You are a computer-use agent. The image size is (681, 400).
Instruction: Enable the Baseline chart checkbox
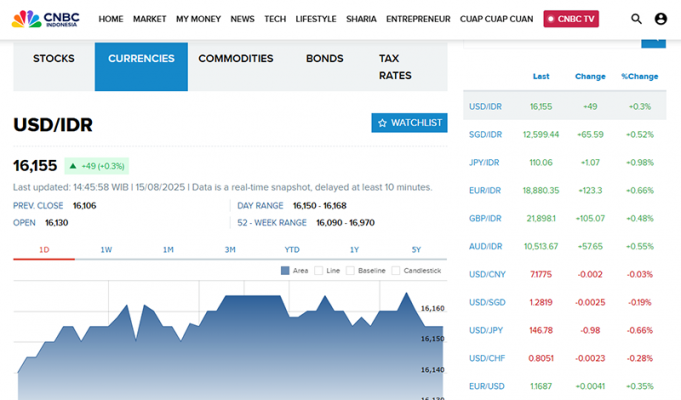click(x=351, y=270)
